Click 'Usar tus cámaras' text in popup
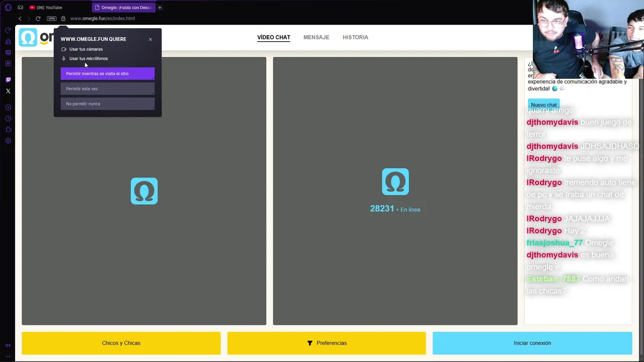 coord(86,49)
